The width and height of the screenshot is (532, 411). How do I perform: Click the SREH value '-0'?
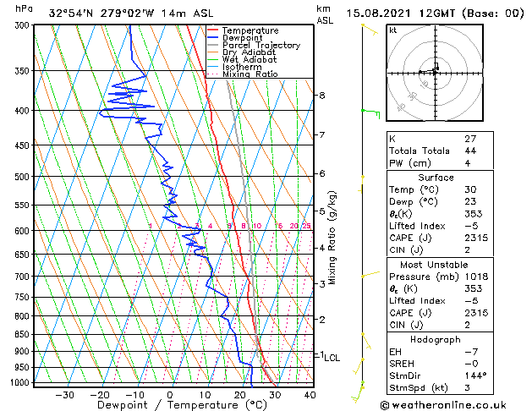(472, 364)
